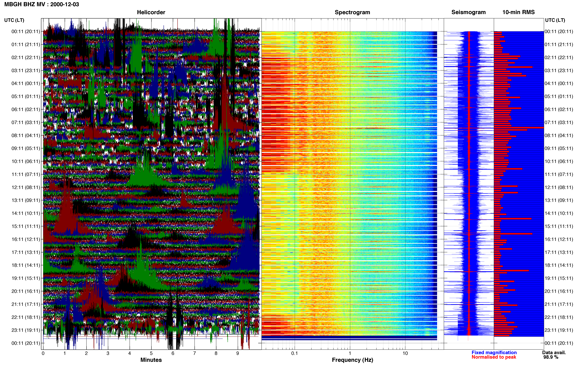Click RMS-side time label 03:11 (23:11)
588x368 pixels.
(x=559, y=71)
